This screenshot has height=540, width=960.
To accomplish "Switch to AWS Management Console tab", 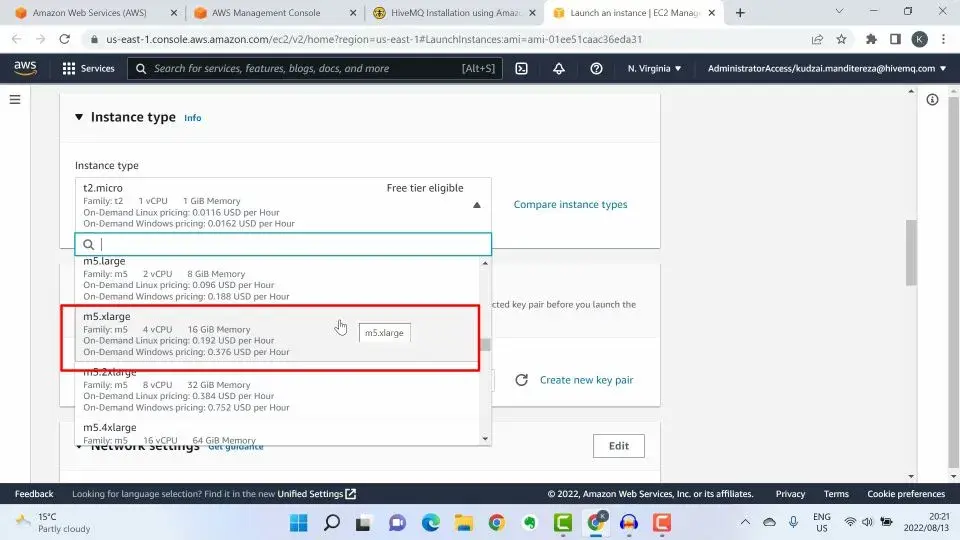I will pyautogui.click(x=266, y=13).
